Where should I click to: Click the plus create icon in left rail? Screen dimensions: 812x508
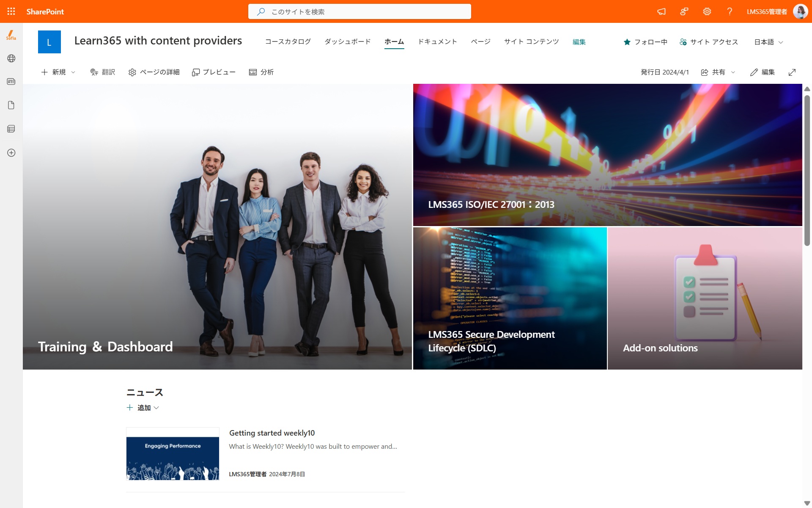(x=11, y=153)
